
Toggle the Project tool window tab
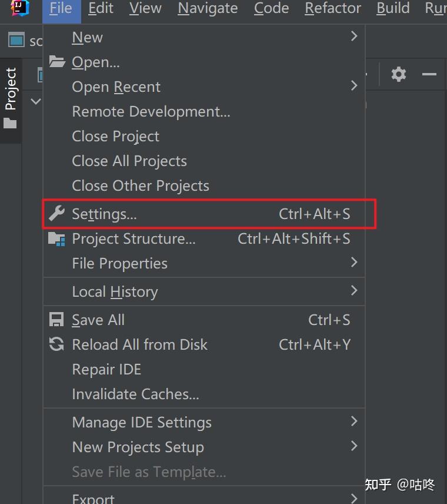(11, 97)
